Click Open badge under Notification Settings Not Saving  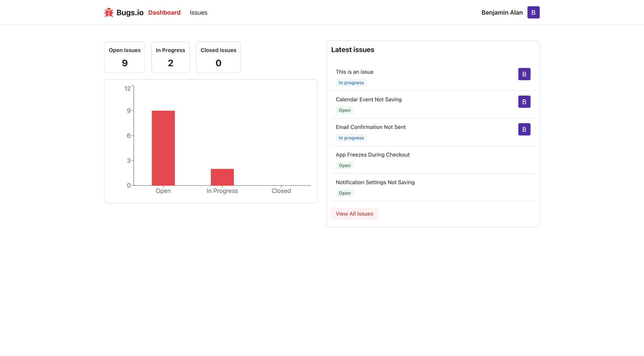point(345,193)
